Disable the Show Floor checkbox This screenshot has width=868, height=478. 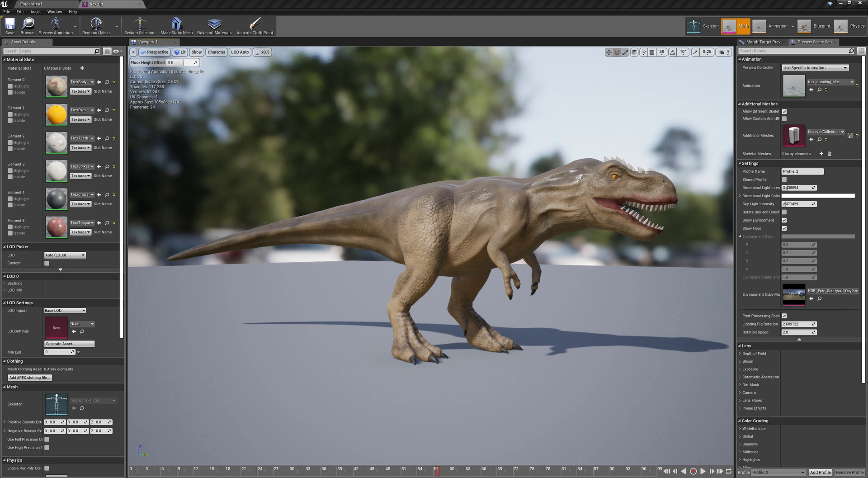784,228
